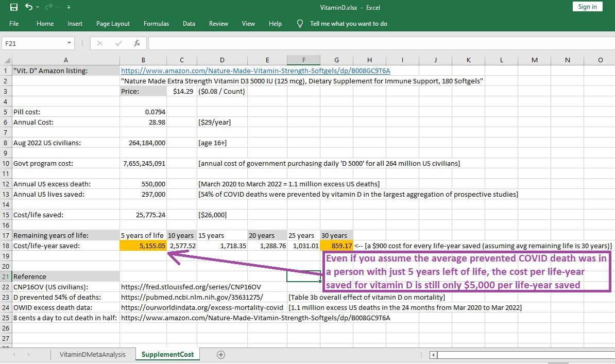Viewport: 615px width, 364px height.
Task: Switch to the VitaminDMetaAnalysis sheet tab
Action: point(93,355)
